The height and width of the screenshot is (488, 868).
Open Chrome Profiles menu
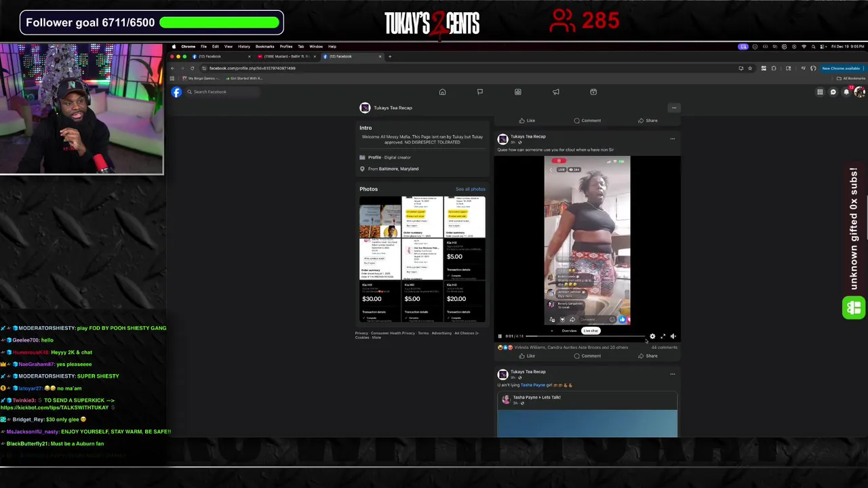tap(286, 47)
